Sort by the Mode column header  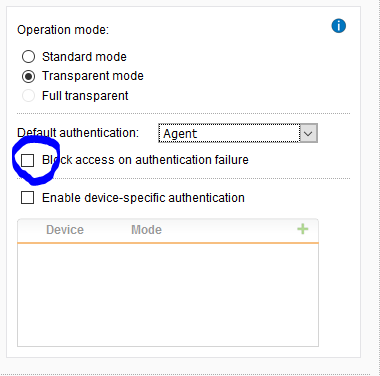(147, 230)
